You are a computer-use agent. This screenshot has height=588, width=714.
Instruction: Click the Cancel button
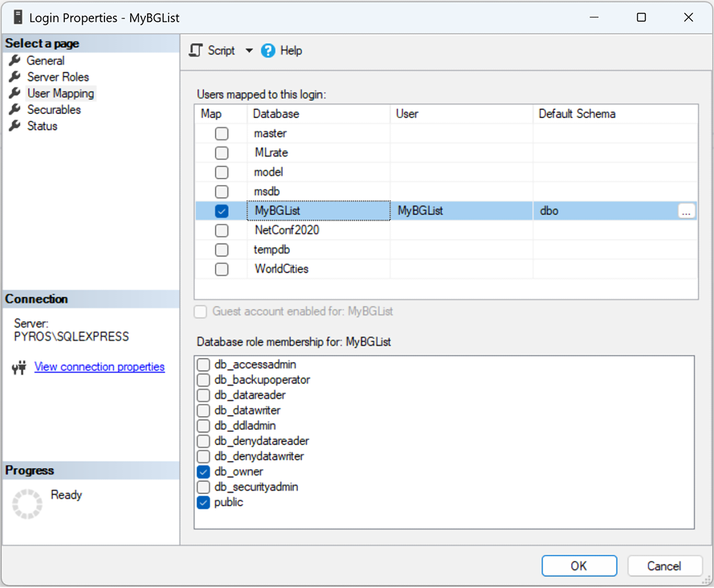pos(664,566)
